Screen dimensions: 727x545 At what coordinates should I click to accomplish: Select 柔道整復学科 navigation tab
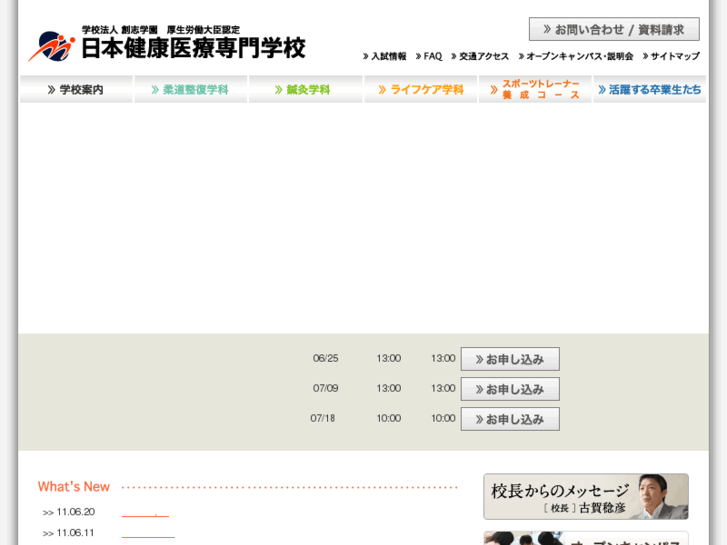pyautogui.click(x=191, y=89)
